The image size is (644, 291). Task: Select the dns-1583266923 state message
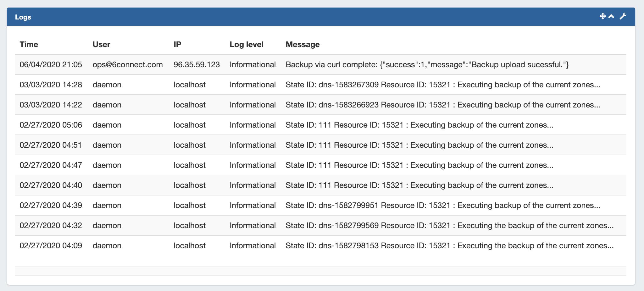pos(443,105)
